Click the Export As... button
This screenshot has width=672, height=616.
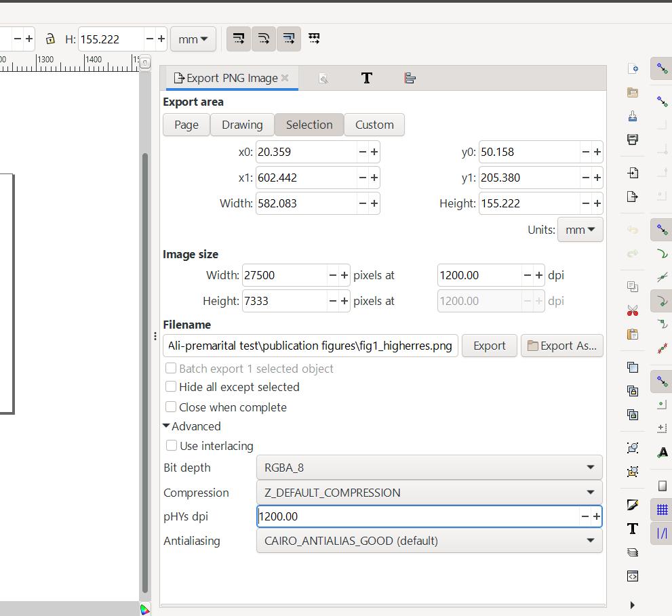tap(561, 346)
